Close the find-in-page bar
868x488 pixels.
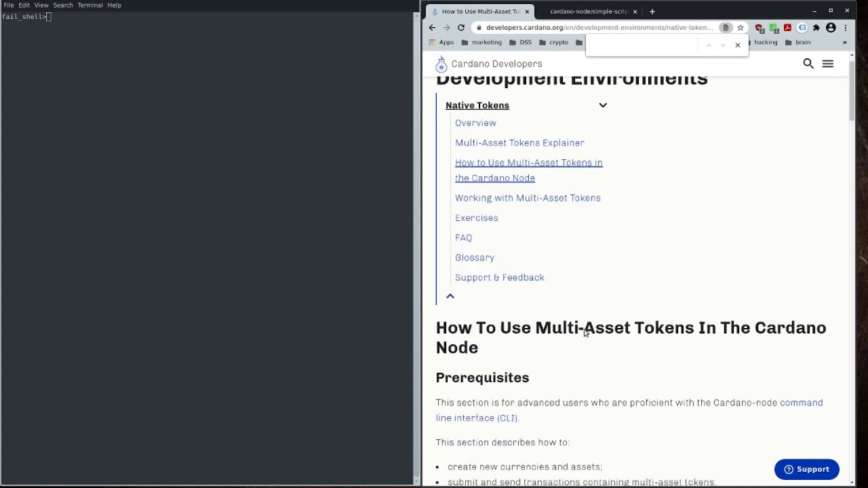[x=738, y=45]
